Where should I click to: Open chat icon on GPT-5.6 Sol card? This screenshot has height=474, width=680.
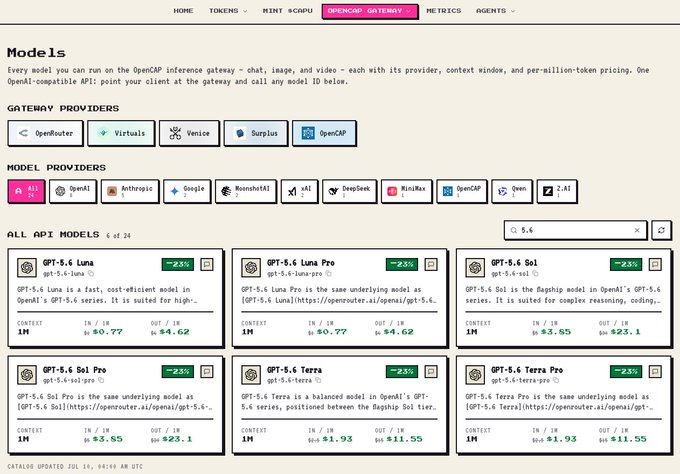655,264
